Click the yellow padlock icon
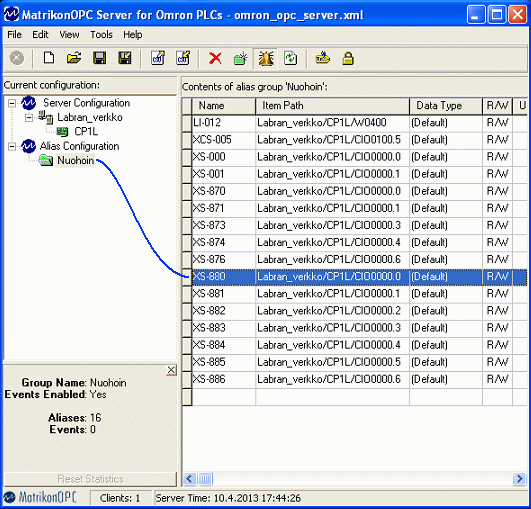531x509 pixels. coord(348,58)
